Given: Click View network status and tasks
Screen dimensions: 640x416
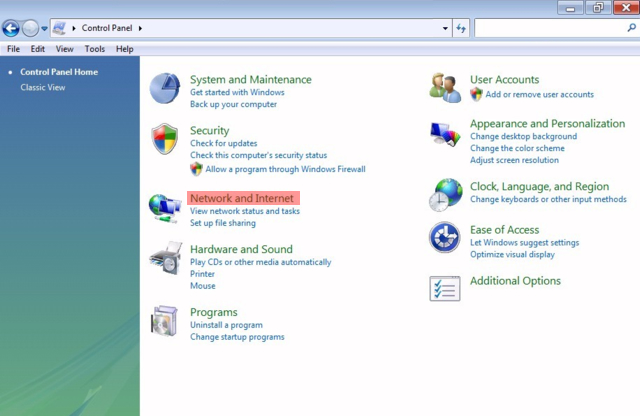Looking at the screenshot, I should pyautogui.click(x=245, y=211).
